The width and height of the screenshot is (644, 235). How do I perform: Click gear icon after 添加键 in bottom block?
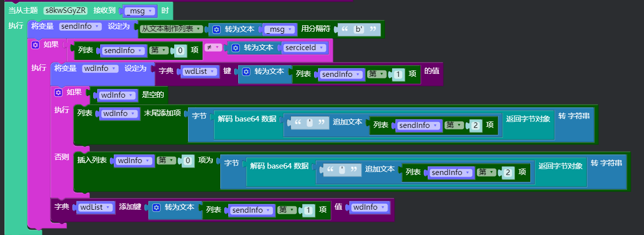tap(156, 208)
